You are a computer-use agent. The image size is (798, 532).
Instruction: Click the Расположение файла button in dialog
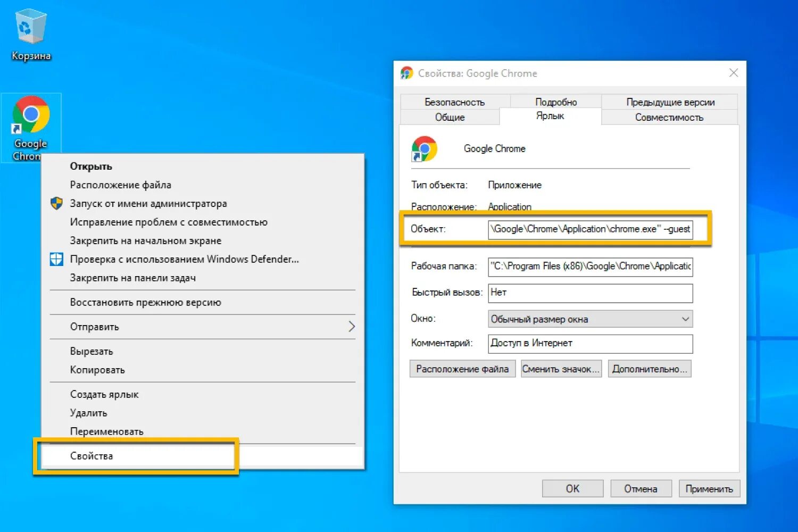pyautogui.click(x=462, y=369)
